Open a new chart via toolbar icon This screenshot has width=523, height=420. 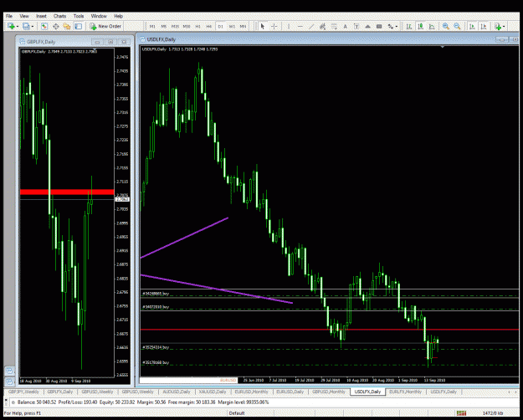tap(11, 26)
